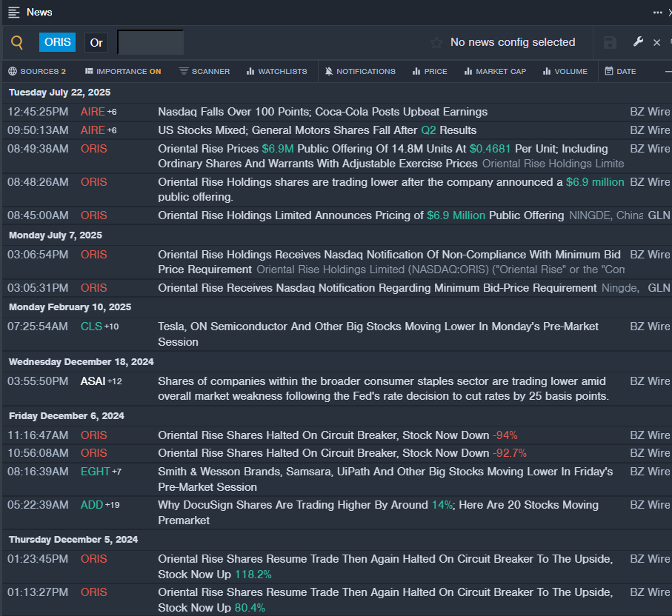The height and width of the screenshot is (616, 672).
Task: Click ORIS ticker in the 03:05:31PM row
Action: tap(94, 288)
